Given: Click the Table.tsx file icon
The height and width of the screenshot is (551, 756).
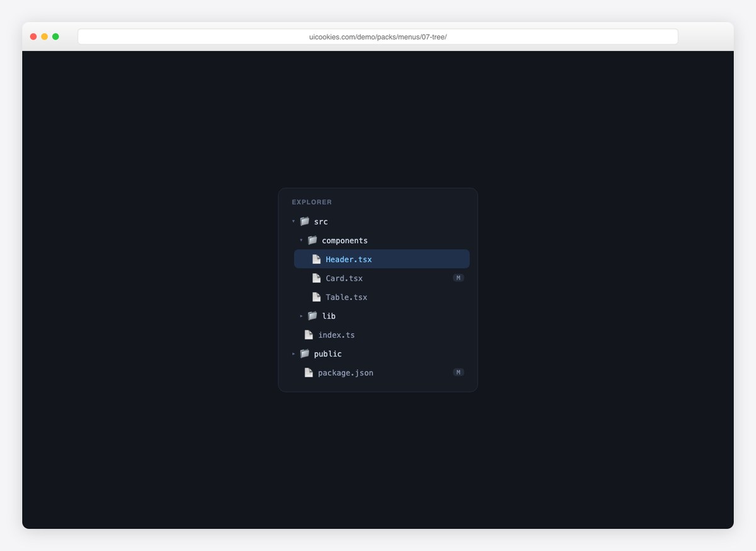Looking at the screenshot, I should [x=316, y=297].
